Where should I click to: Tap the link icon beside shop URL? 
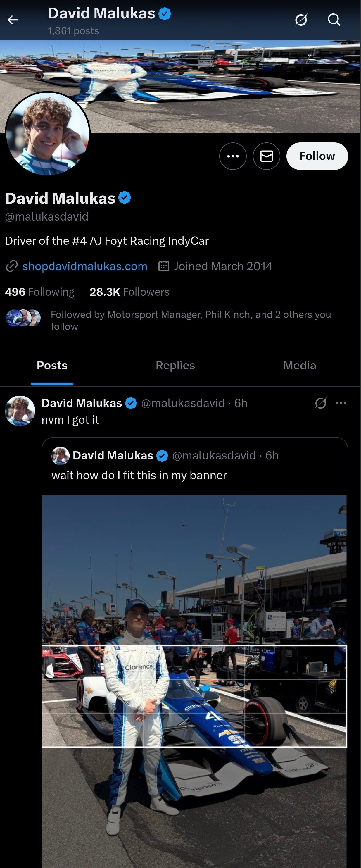pyautogui.click(x=11, y=266)
